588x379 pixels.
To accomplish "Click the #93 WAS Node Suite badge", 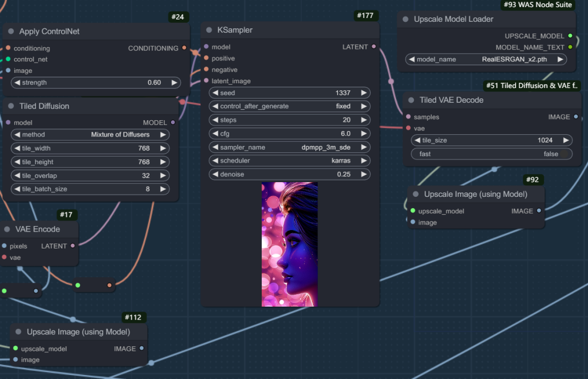I will click(538, 5).
